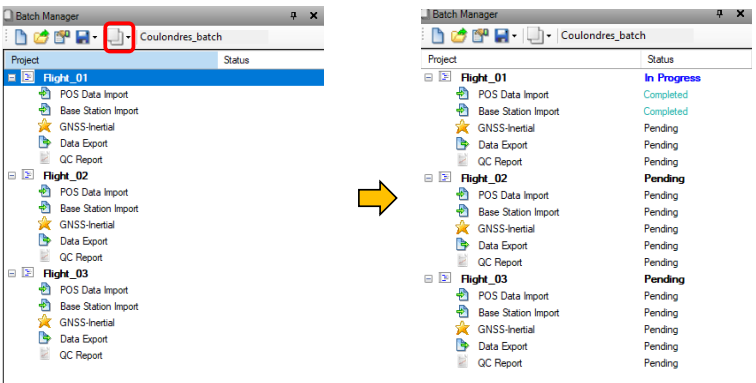The width and height of the screenshot is (756, 383).
Task: Click QC Report icon under Flight_03, right panel
Action: click(x=462, y=362)
